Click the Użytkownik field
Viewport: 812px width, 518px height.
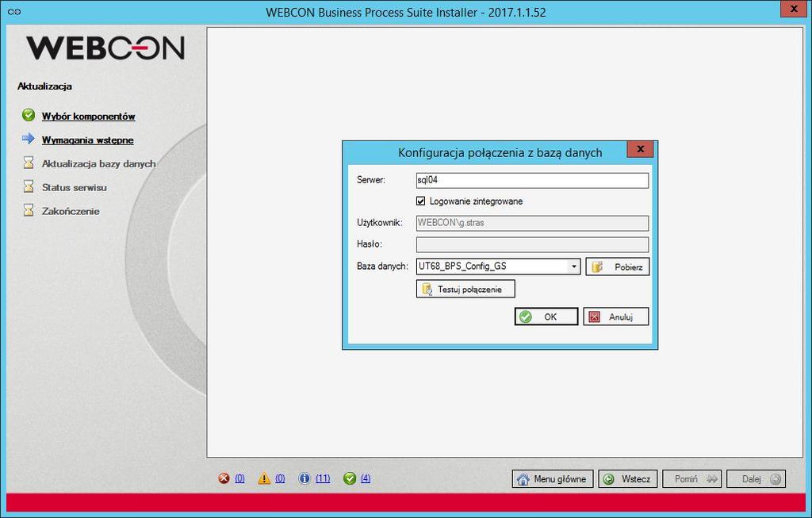532,223
